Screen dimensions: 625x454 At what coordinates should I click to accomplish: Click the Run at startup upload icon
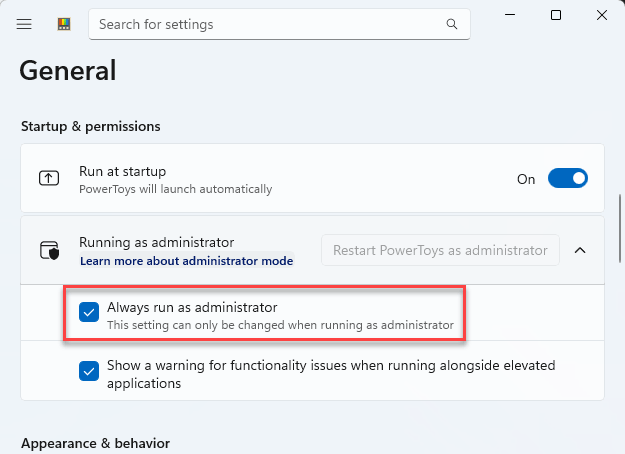point(49,178)
